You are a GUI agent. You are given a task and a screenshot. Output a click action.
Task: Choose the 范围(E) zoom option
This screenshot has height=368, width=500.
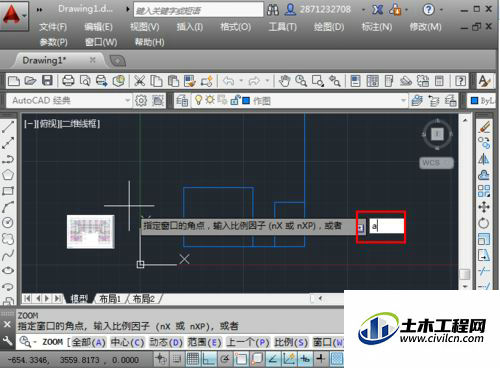click(204, 342)
